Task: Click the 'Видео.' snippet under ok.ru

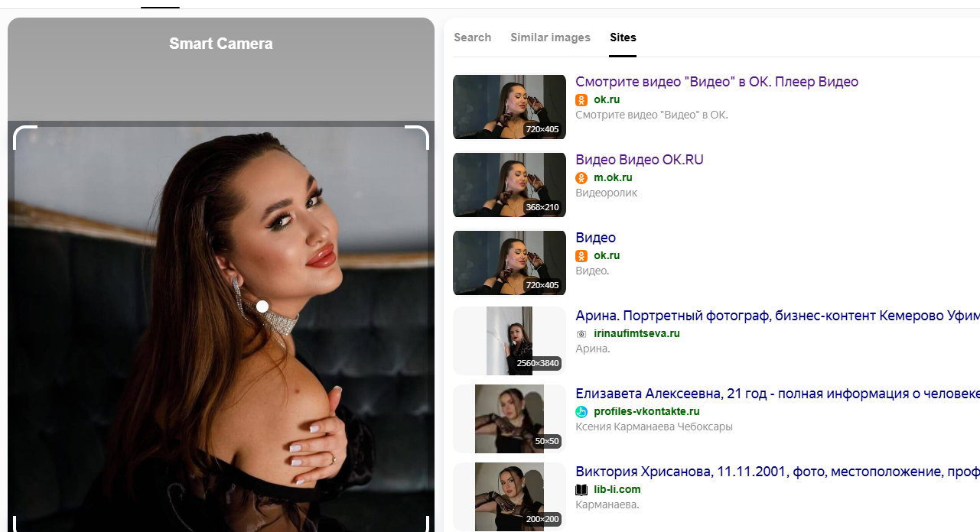Action: click(x=592, y=271)
